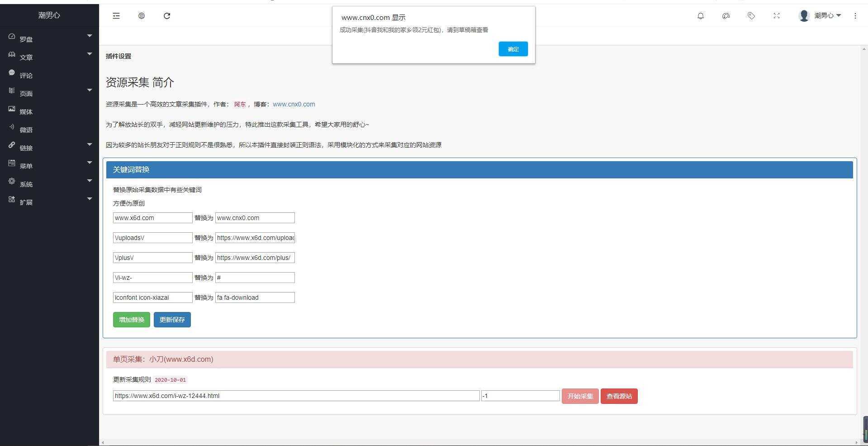The image size is (868, 446).
Task: Click the refresh icon in the toolbar
Action: click(x=166, y=15)
